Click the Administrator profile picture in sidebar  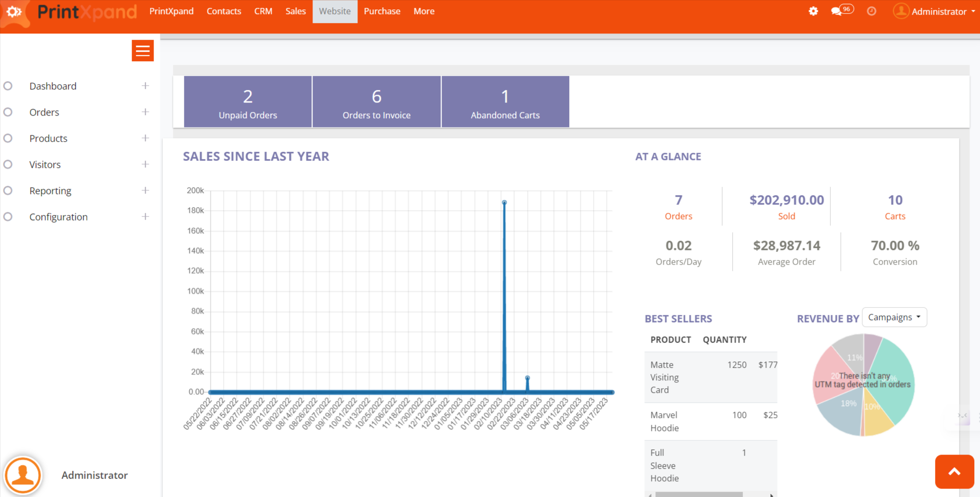coord(22,475)
